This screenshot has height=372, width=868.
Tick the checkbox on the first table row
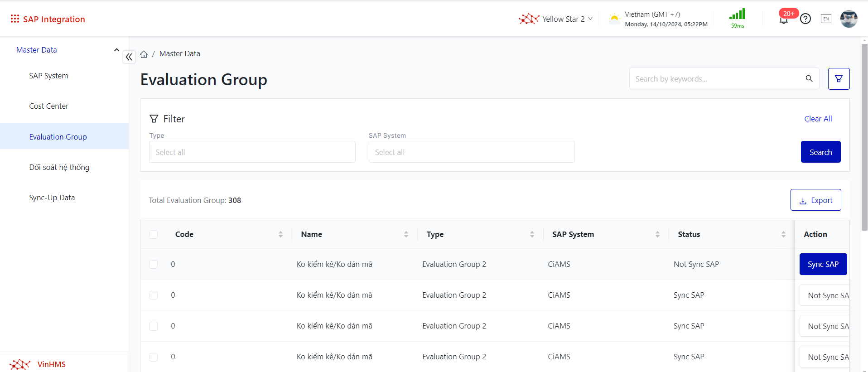click(154, 264)
